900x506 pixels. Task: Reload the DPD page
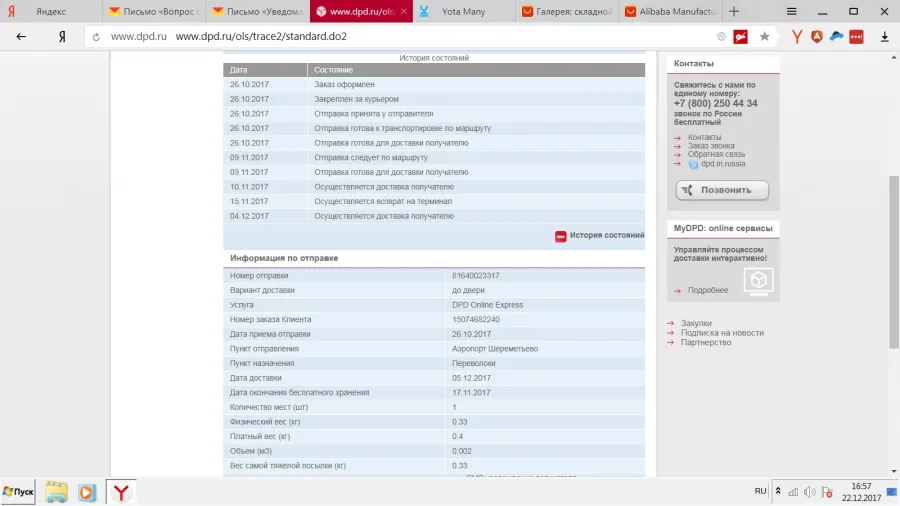[x=96, y=37]
